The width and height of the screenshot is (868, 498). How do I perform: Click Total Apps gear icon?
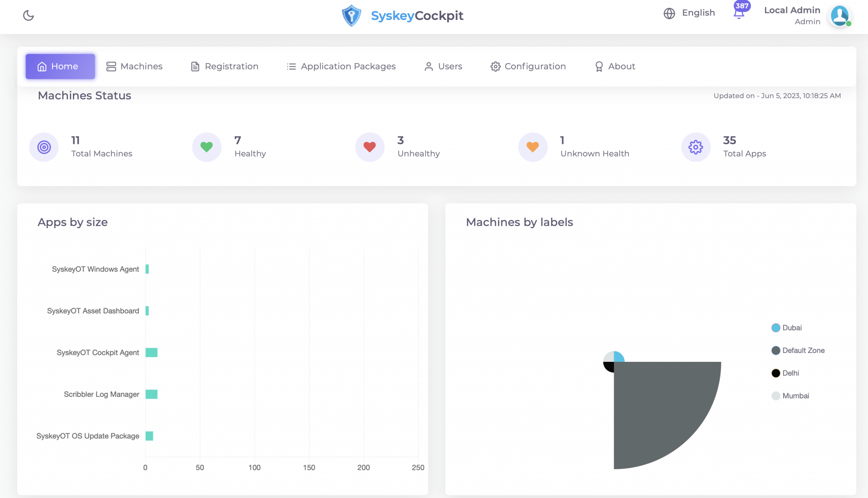coord(696,147)
